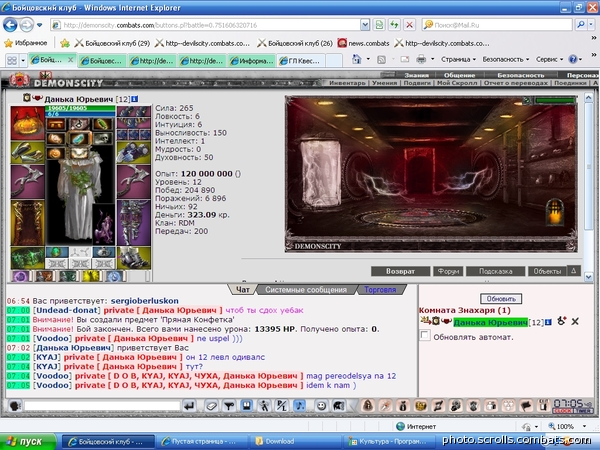
Task: Toggle the music note sound icon
Action: coord(300,406)
